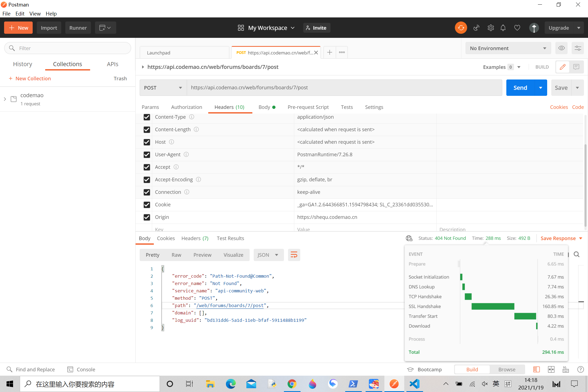
Task: Open the comments icon beside BUILD
Action: coord(576,67)
